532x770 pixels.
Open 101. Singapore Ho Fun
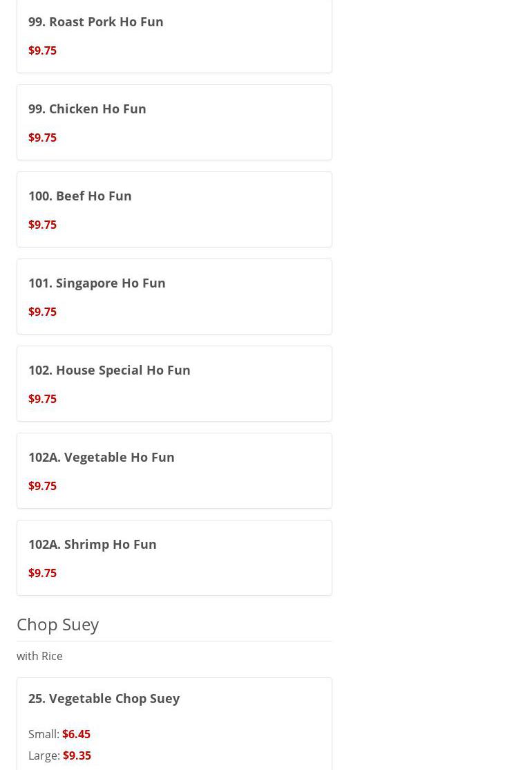pos(97,283)
